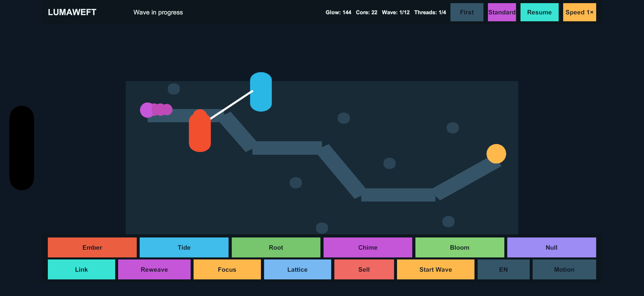This screenshot has height=296, width=644.
Task: Click the Start Wave button
Action: click(x=435, y=269)
